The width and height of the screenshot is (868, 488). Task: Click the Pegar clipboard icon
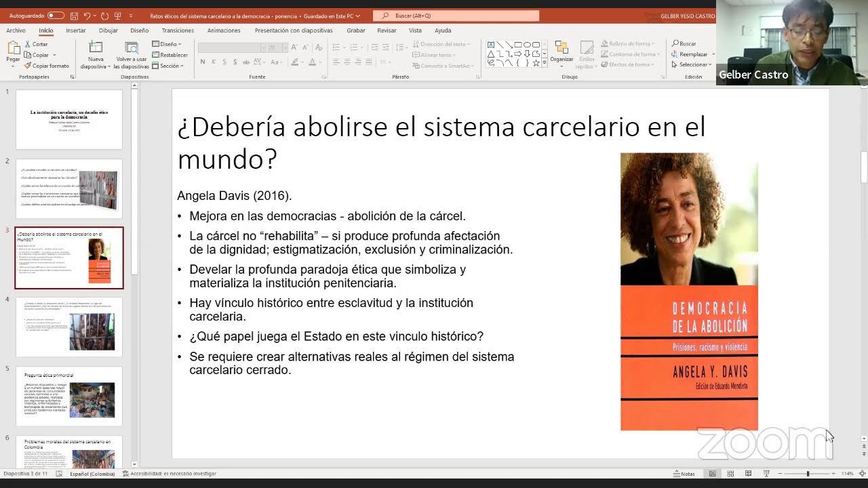tap(13, 48)
